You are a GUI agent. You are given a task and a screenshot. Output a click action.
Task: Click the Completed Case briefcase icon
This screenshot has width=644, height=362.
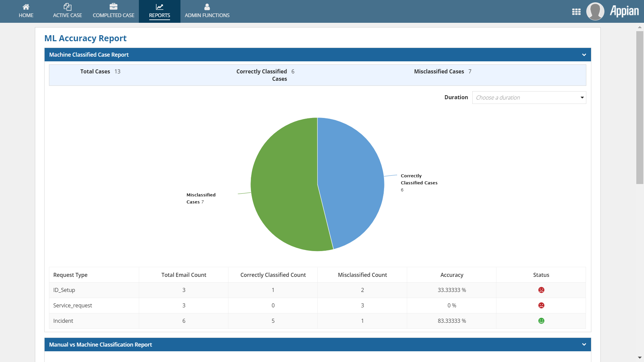(113, 7)
